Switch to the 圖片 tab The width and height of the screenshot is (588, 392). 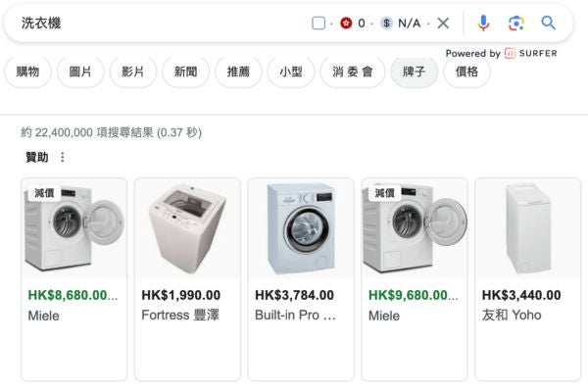[x=80, y=72]
